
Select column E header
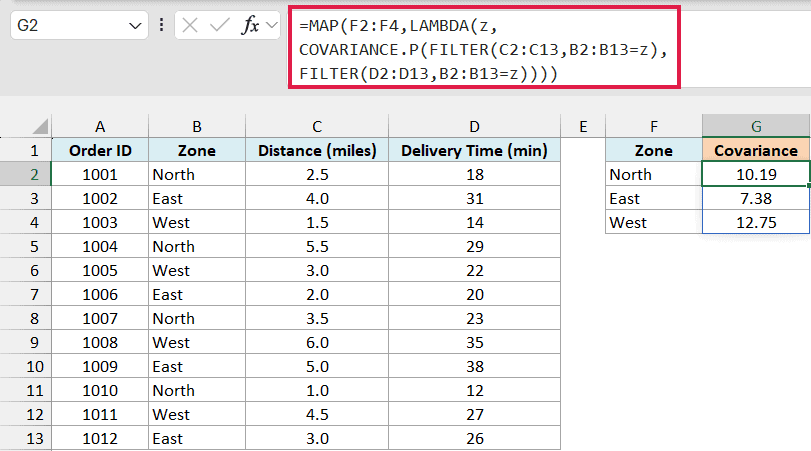coord(583,127)
